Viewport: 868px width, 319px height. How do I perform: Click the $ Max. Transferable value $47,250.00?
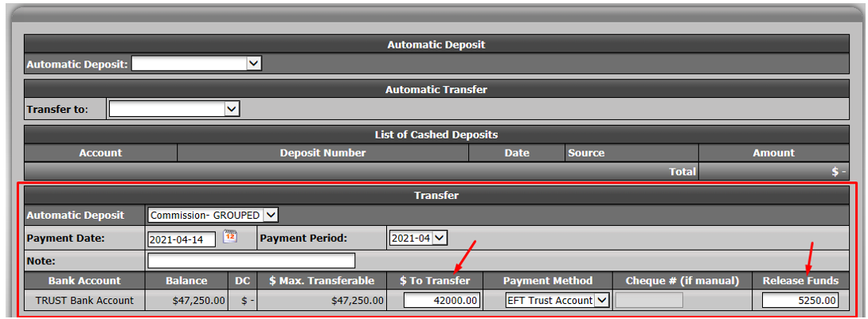(357, 301)
